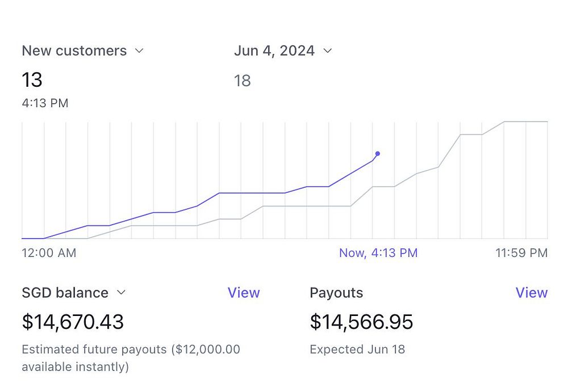Click the $14,566.95 payout amount
Image resolution: width=568 pixels, height=392 pixels.
click(361, 322)
